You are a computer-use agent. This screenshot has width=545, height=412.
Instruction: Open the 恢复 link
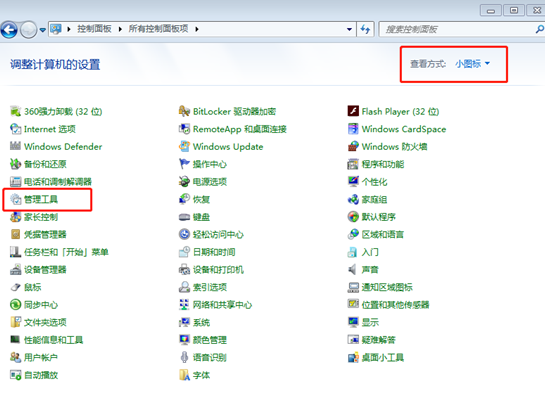point(202,200)
